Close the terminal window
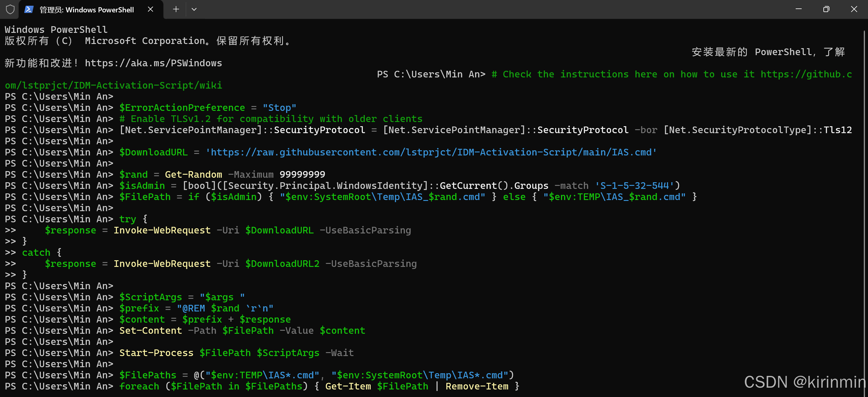 tap(854, 9)
